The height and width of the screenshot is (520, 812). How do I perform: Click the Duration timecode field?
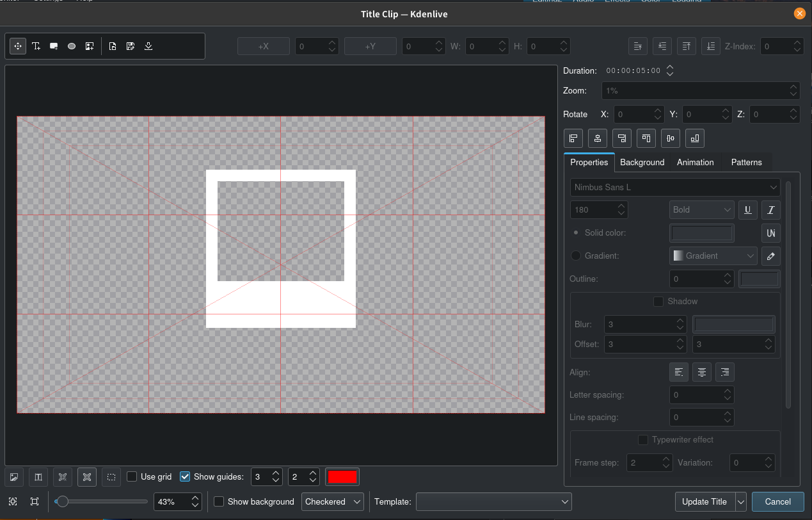pos(633,71)
